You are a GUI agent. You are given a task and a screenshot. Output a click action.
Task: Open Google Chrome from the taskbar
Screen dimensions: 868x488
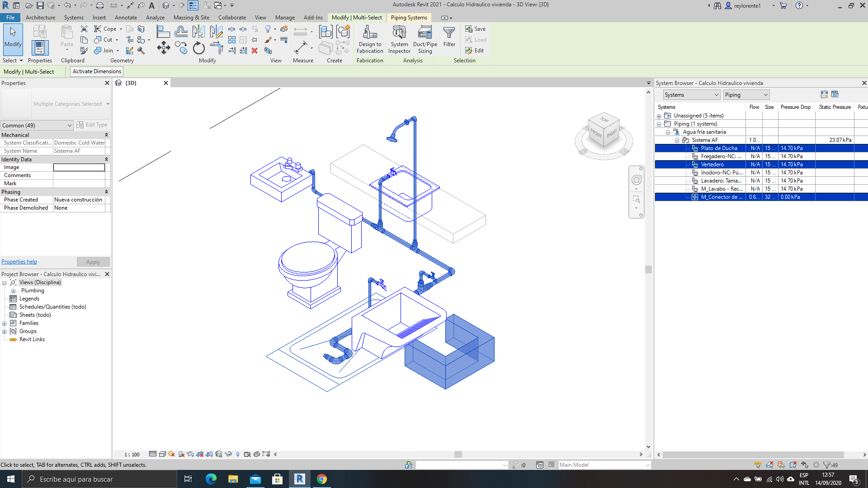click(x=322, y=479)
